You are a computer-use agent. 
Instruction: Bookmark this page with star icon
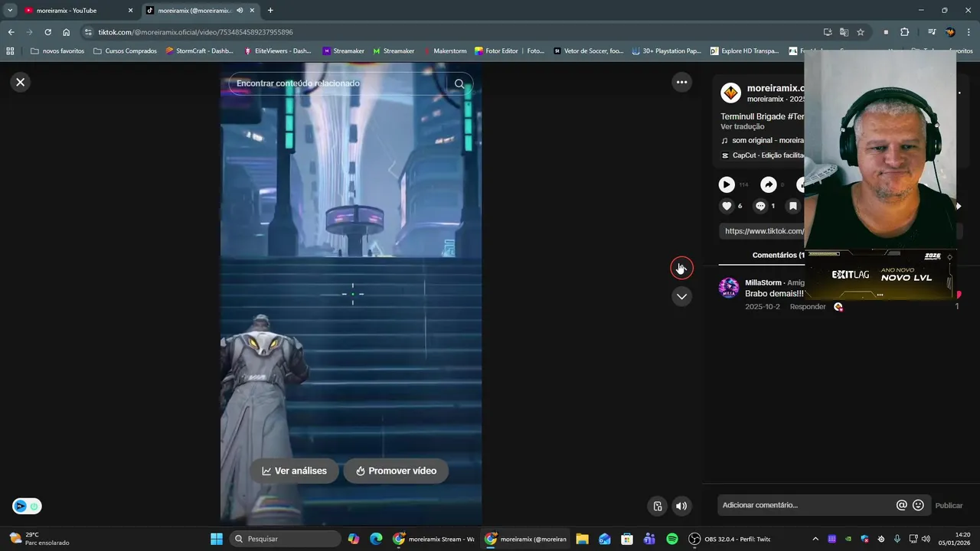click(861, 32)
